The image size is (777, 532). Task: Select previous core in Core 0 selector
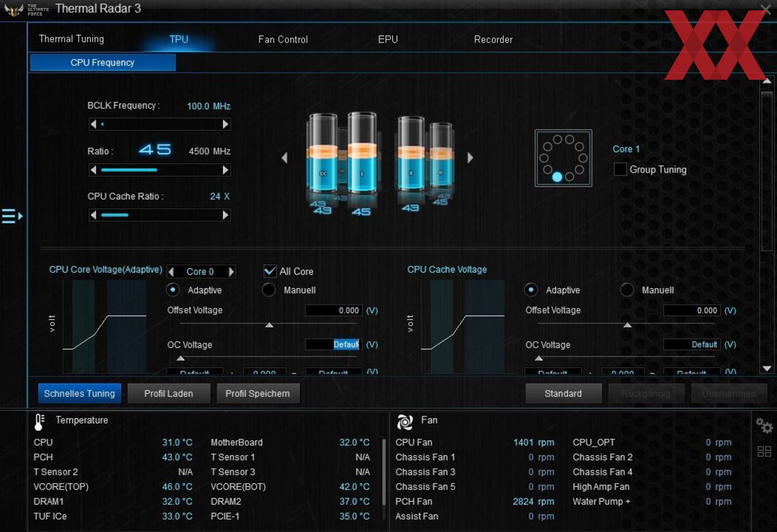[x=171, y=271]
